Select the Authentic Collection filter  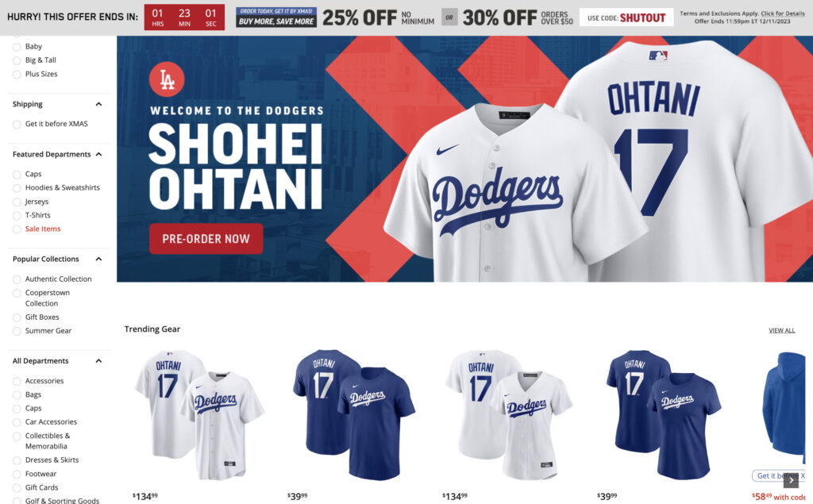[x=52, y=279]
